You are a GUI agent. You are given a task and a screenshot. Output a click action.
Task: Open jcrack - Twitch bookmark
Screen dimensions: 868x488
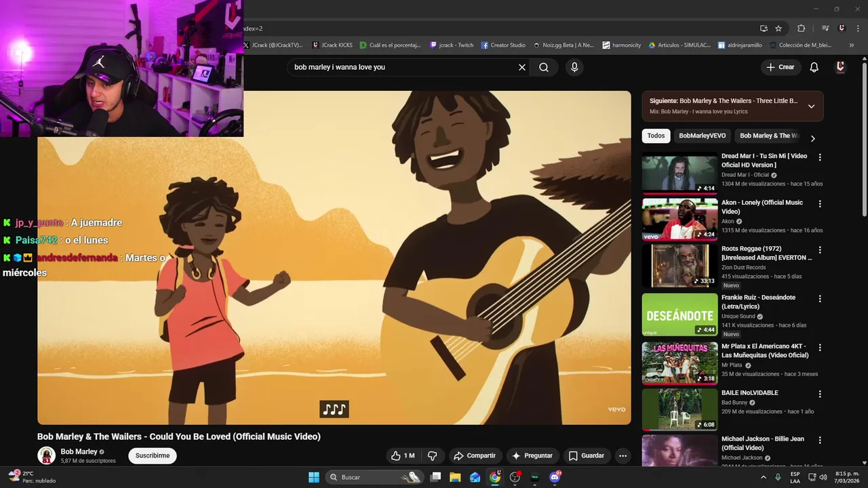[452, 45]
